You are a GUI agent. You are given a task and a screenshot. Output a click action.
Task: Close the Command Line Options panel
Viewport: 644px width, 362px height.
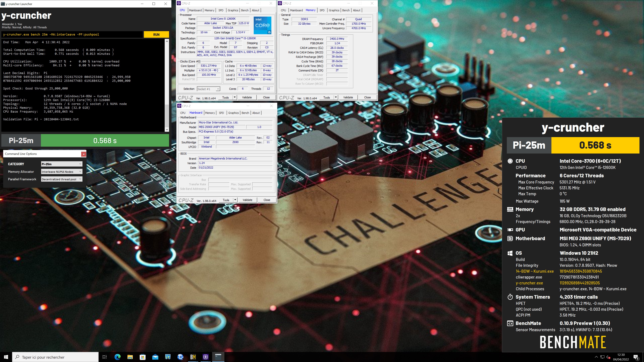coord(84,154)
